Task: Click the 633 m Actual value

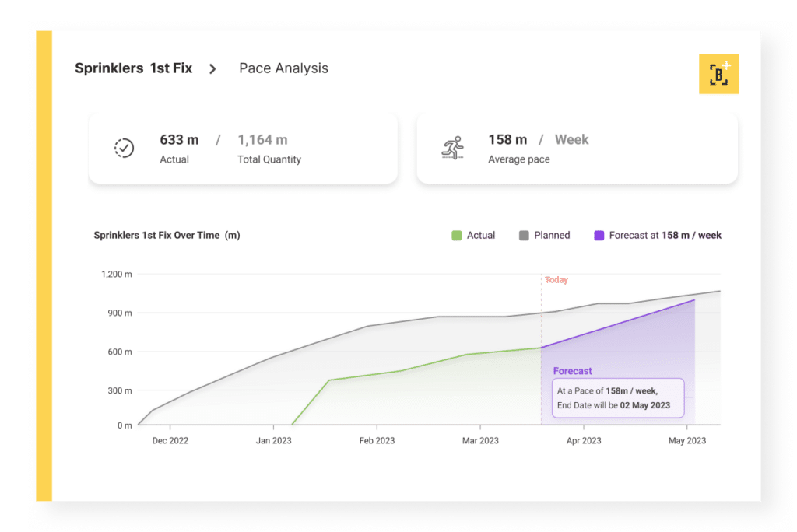Action: click(179, 140)
